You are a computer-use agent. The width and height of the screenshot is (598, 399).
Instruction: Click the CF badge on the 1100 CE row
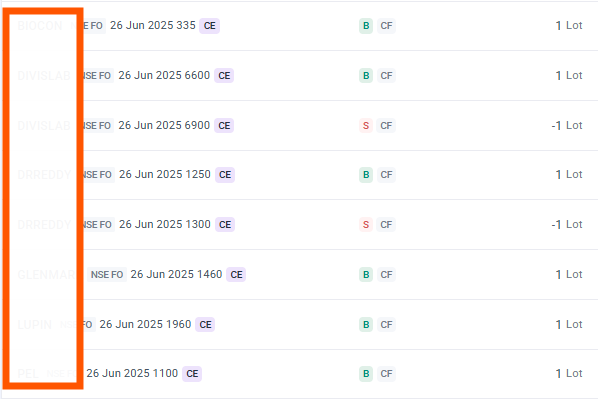point(386,374)
